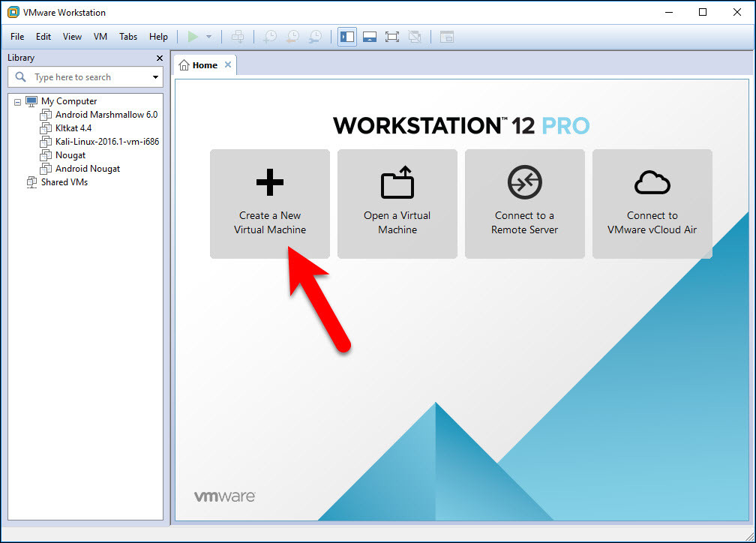756x543 pixels.
Task: Switch to the Home tab
Action: 205,65
